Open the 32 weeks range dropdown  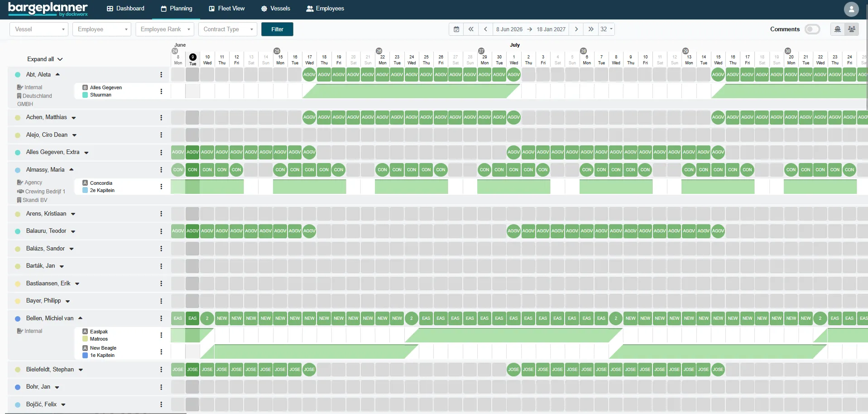(606, 29)
